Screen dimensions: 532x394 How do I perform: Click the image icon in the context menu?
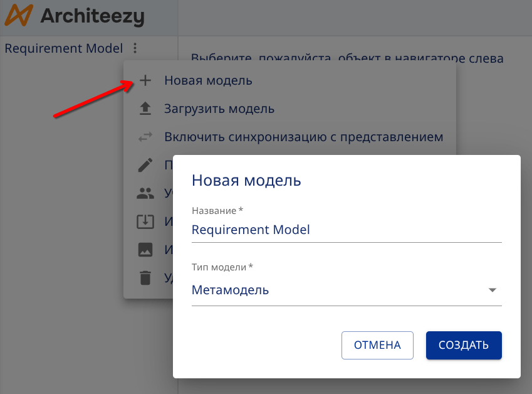[x=145, y=249]
